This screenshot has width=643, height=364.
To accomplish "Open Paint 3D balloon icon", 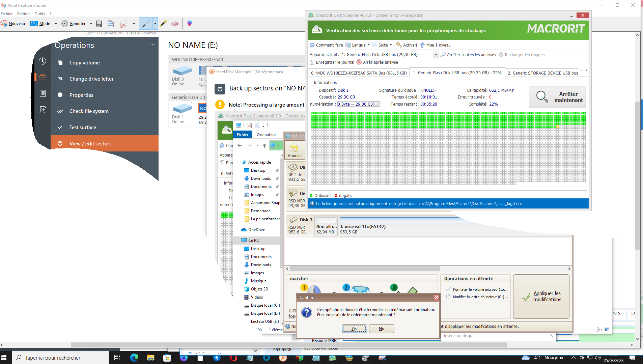I will click(x=190, y=24).
